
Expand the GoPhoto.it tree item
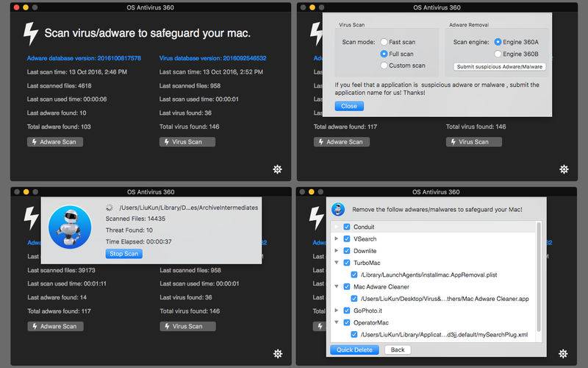(x=337, y=311)
